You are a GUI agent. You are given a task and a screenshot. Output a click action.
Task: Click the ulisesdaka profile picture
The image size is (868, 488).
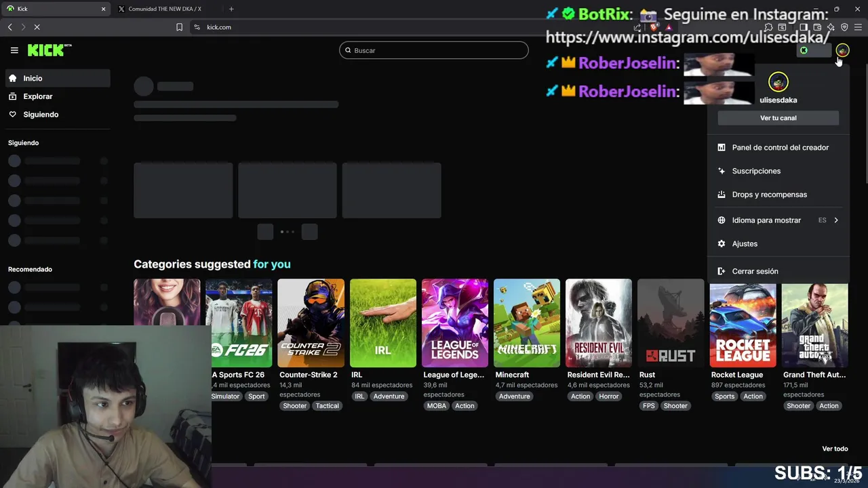[778, 82]
